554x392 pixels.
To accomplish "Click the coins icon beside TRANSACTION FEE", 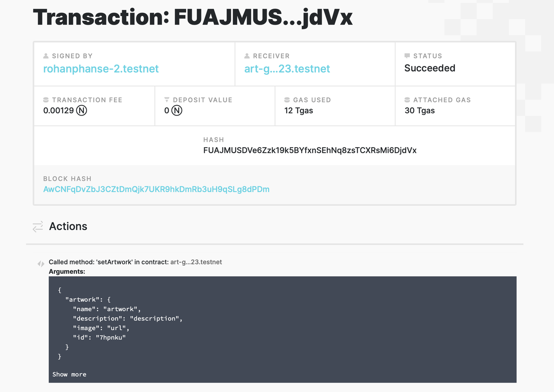I will [46, 100].
